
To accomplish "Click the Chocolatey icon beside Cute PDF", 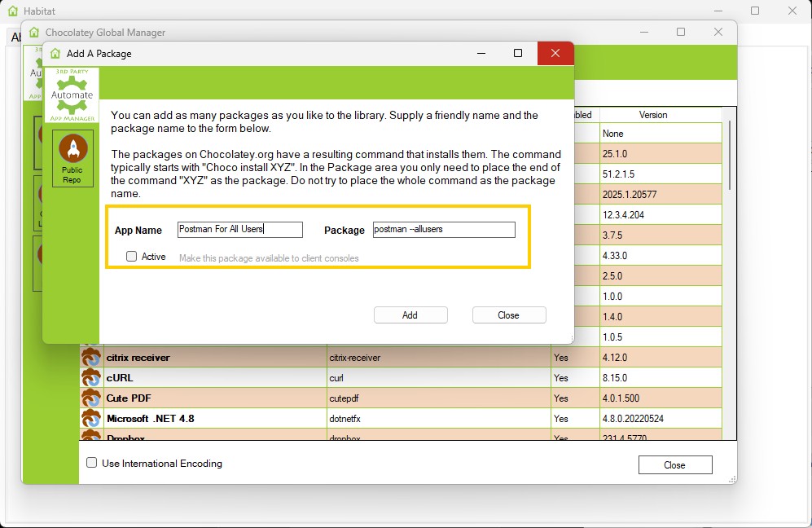I will (x=91, y=398).
